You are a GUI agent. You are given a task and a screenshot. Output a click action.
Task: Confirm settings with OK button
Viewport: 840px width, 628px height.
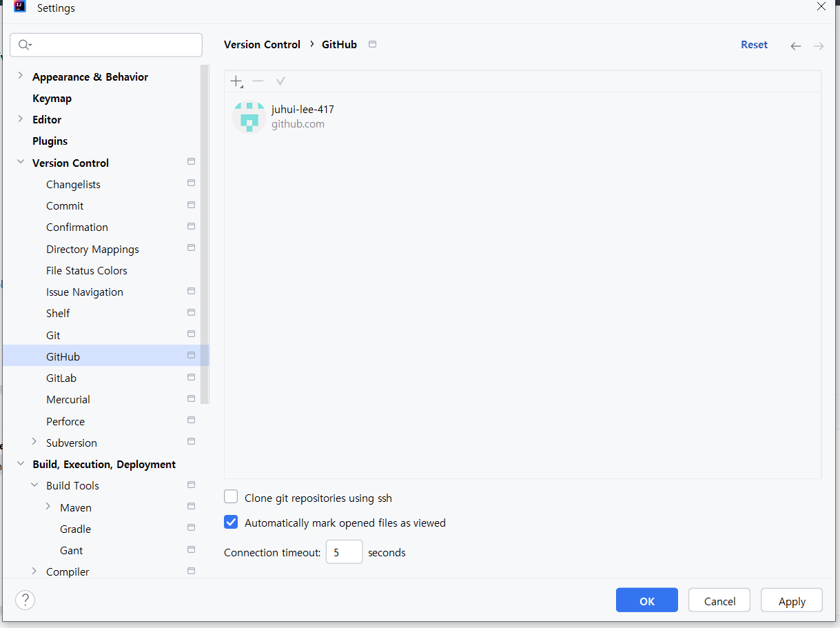(x=647, y=600)
